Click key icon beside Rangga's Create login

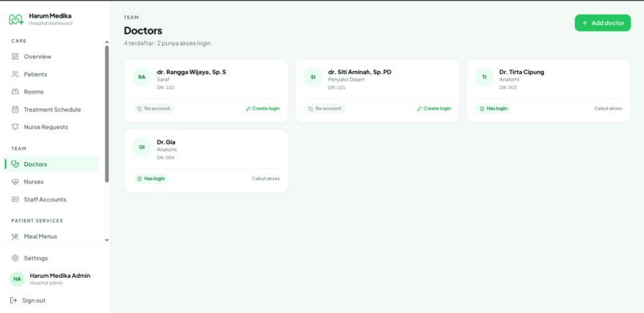tap(248, 109)
